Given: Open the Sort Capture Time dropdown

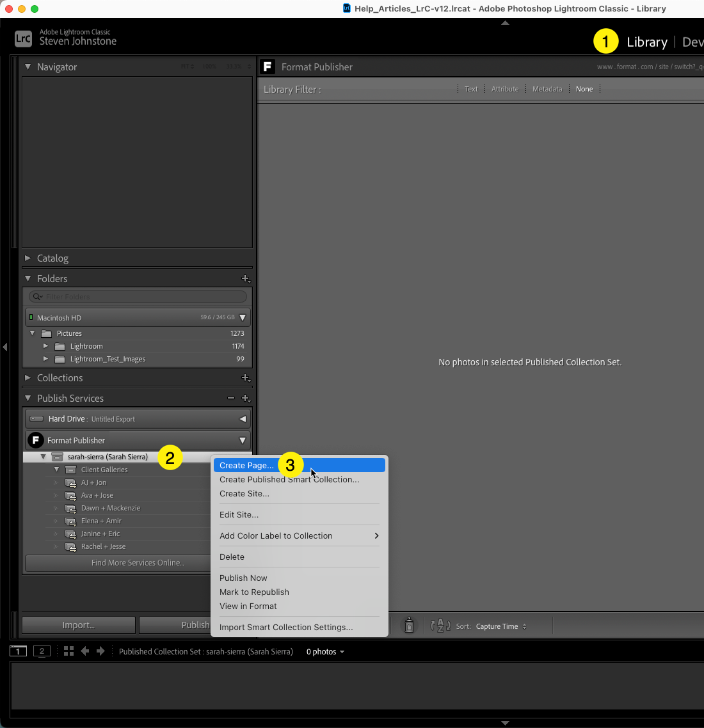Looking at the screenshot, I should click(500, 626).
